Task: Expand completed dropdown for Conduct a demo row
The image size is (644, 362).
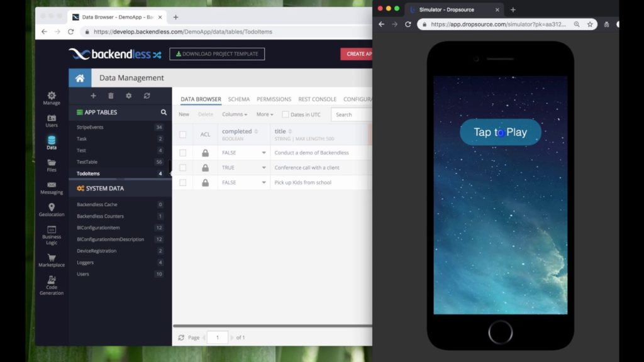Action: (264, 153)
